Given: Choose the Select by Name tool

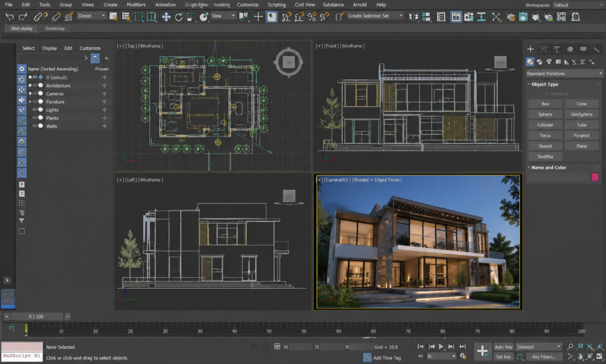Looking at the screenshot, I should [x=126, y=16].
